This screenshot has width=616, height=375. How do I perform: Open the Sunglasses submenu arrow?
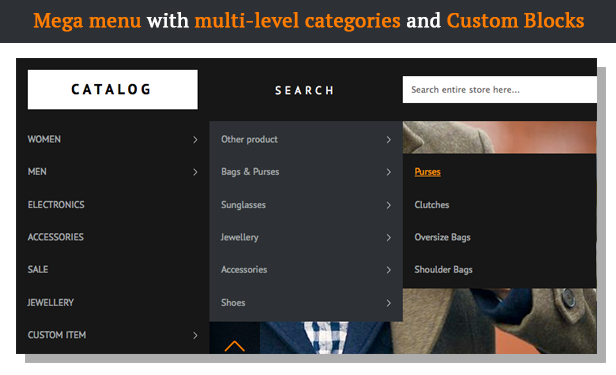click(389, 205)
